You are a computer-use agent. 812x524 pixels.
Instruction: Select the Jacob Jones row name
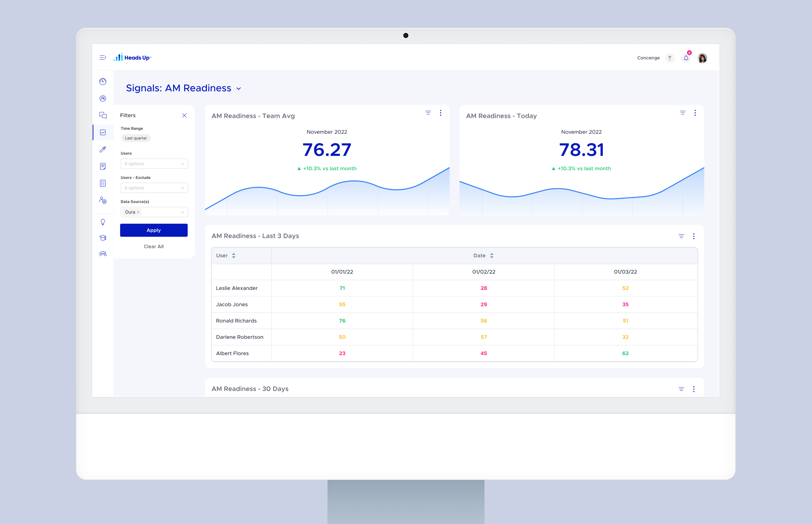coord(232,304)
